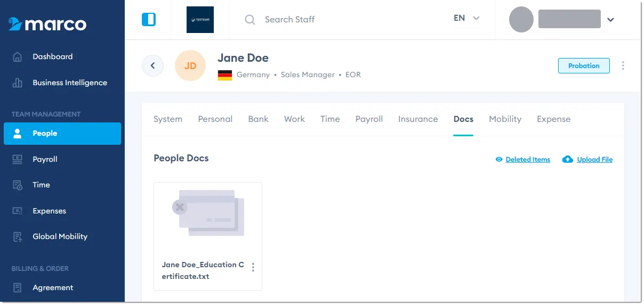This screenshot has width=644, height=305.
Task: Open employee options three-dot menu
Action: coord(623,65)
